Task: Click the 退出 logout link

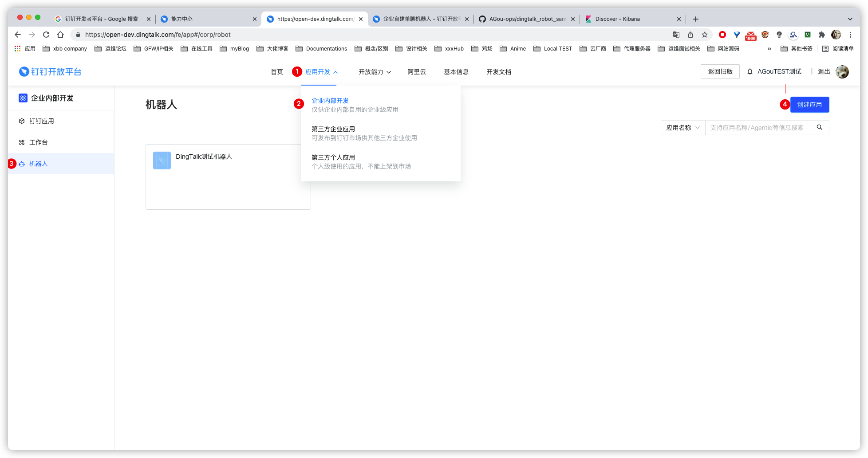Action: [x=824, y=71]
